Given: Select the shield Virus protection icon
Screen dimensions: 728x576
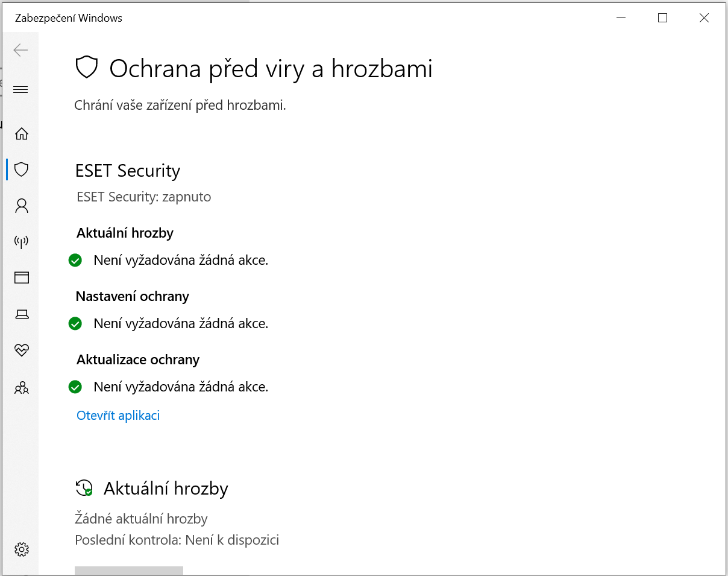Looking at the screenshot, I should (22, 169).
